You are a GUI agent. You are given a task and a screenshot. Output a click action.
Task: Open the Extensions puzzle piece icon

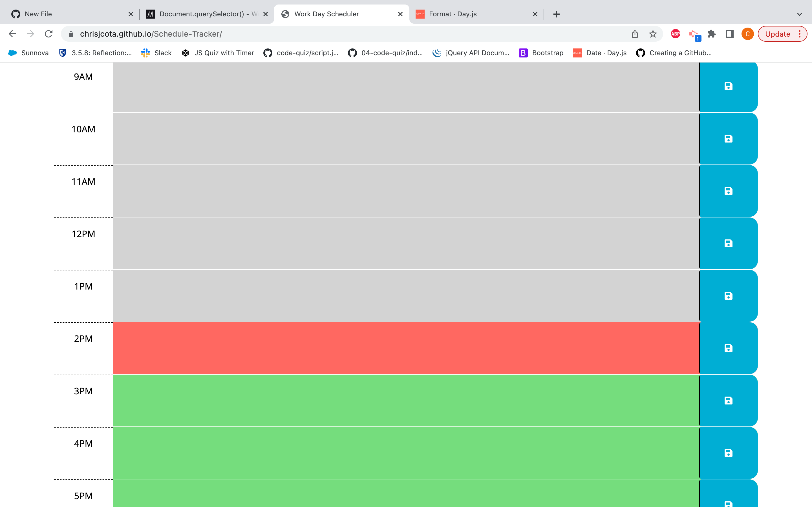[x=712, y=34]
